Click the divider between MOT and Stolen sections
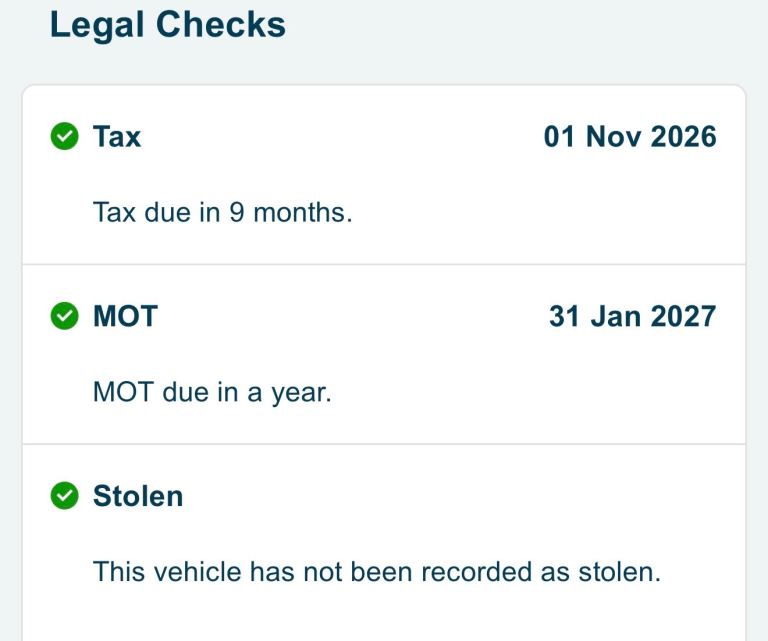The height and width of the screenshot is (641, 768). pos(384,444)
